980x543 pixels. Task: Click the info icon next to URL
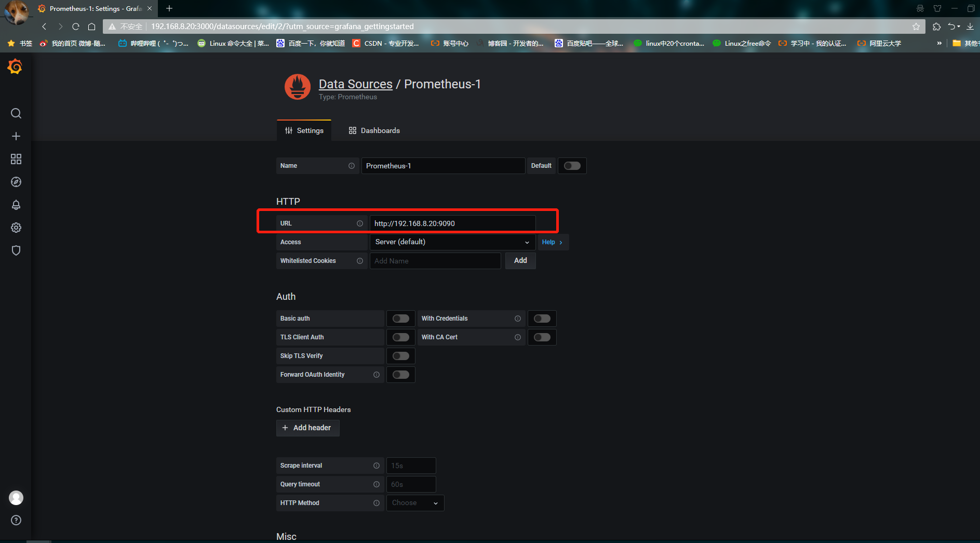point(360,223)
